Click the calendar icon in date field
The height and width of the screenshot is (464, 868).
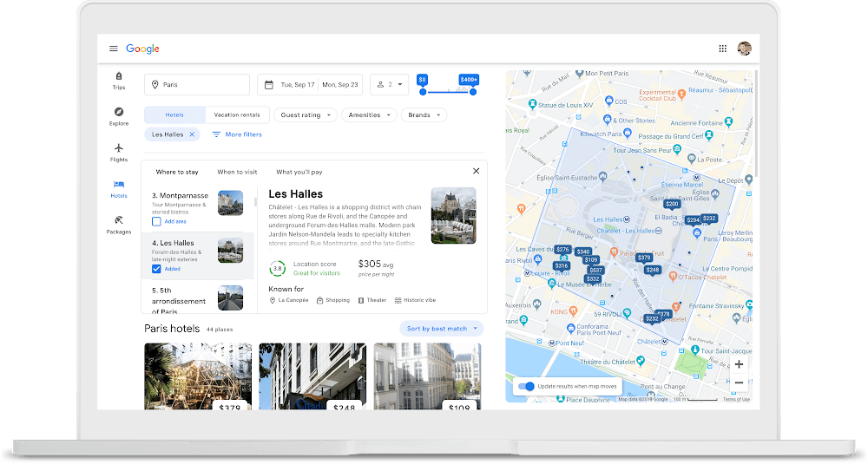pyautogui.click(x=269, y=85)
